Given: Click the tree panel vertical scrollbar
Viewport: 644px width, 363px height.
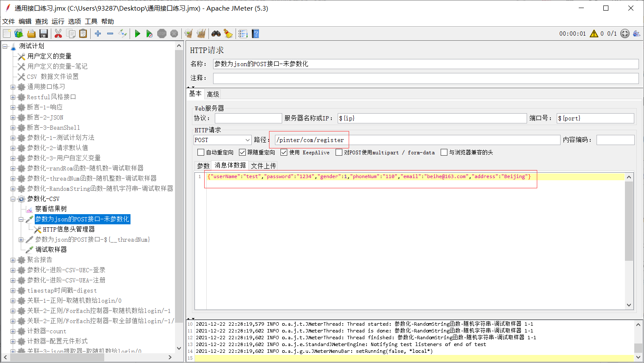Looking at the screenshot, I should (179, 187).
